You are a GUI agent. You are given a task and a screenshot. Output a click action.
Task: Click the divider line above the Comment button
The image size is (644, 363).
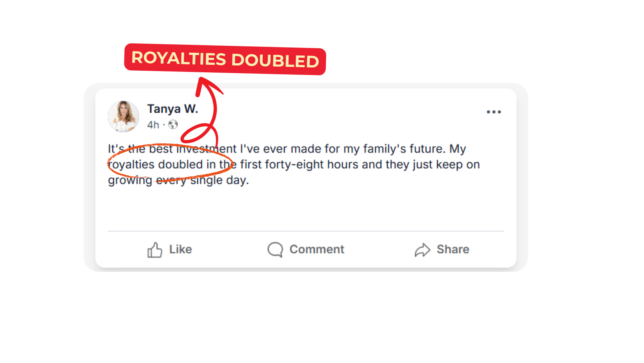pos(306,231)
